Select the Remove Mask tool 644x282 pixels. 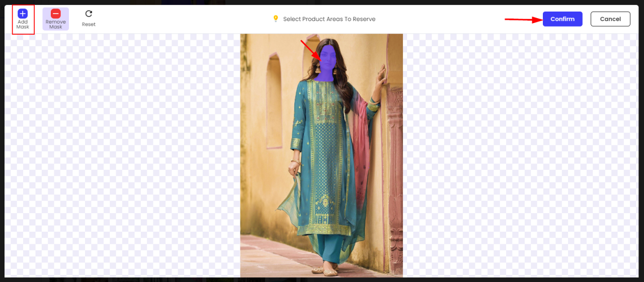(x=55, y=19)
